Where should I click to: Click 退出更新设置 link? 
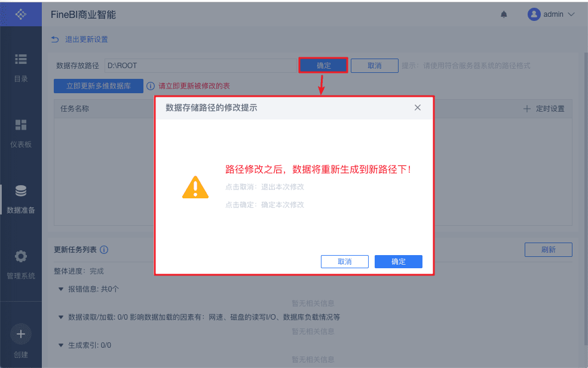[87, 39]
